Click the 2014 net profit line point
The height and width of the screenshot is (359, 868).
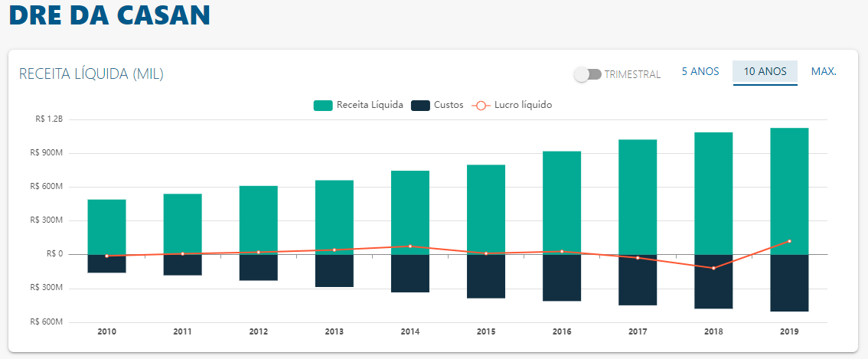point(410,246)
